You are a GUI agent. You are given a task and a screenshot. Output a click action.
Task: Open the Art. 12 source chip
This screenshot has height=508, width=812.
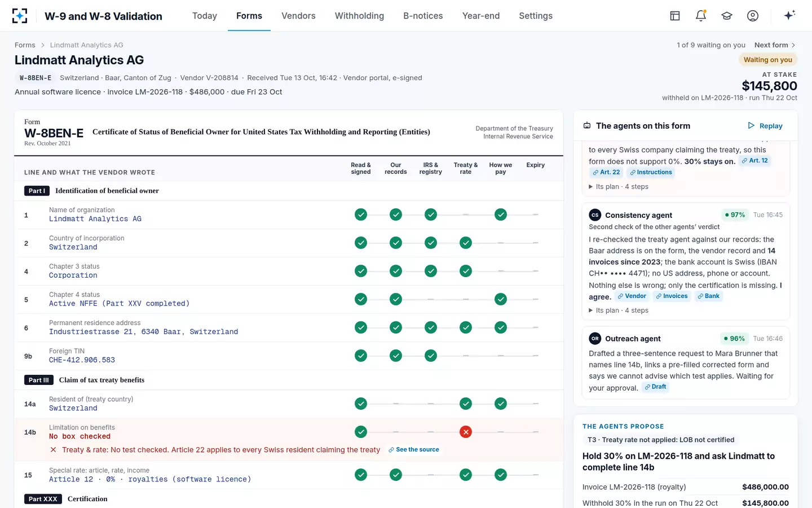point(754,161)
